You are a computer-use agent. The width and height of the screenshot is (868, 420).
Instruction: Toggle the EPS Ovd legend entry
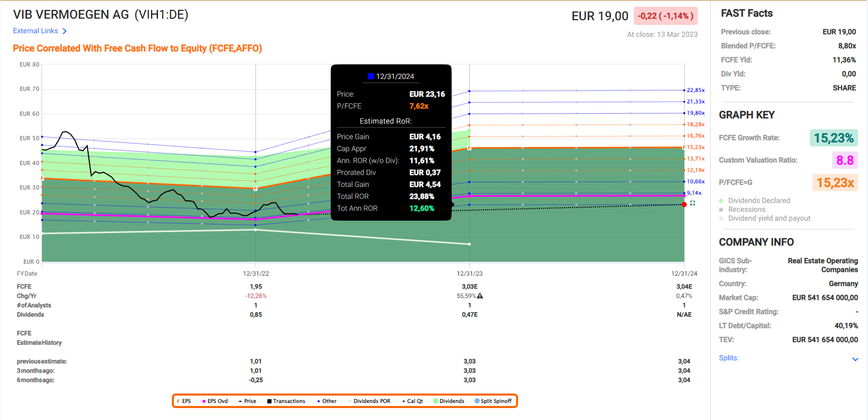pos(215,401)
